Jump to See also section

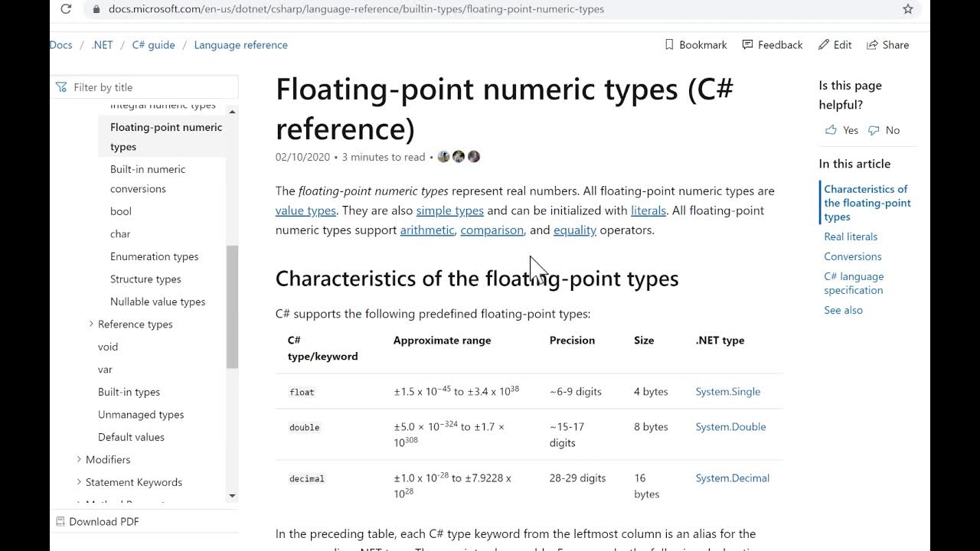[x=843, y=310]
